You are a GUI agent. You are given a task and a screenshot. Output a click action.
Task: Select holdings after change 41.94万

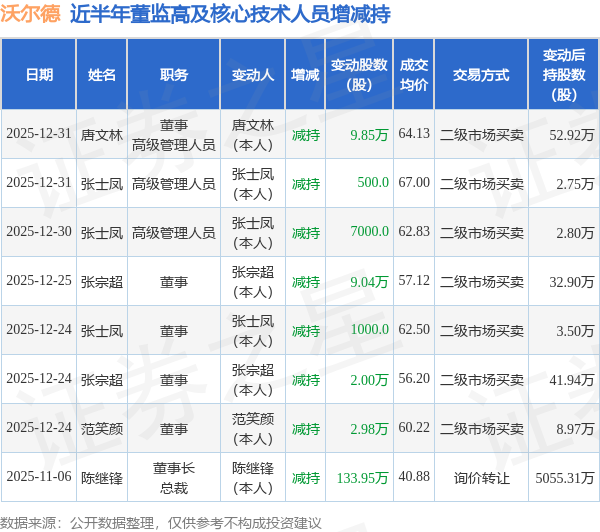tap(572, 380)
